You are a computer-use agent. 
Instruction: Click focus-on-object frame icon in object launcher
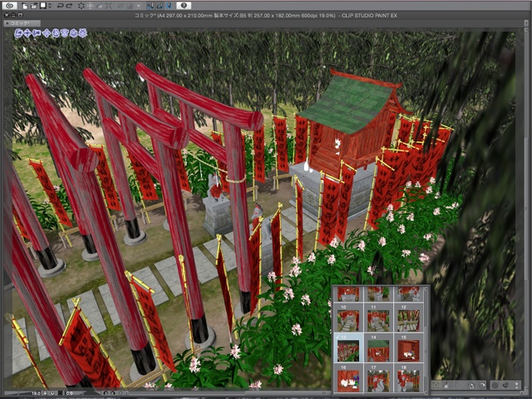(436, 385)
